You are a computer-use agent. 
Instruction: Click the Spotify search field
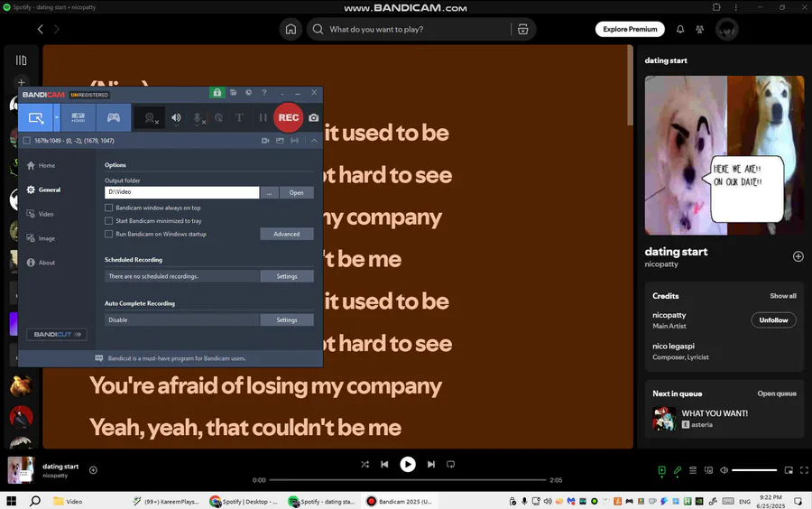tap(409, 29)
